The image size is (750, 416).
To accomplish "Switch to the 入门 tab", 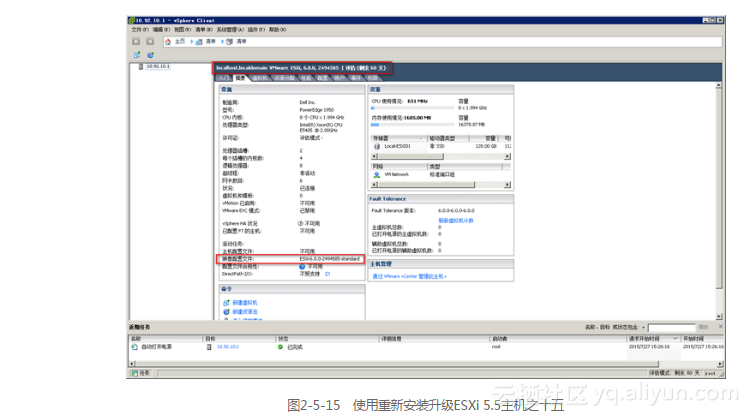I will (x=224, y=78).
